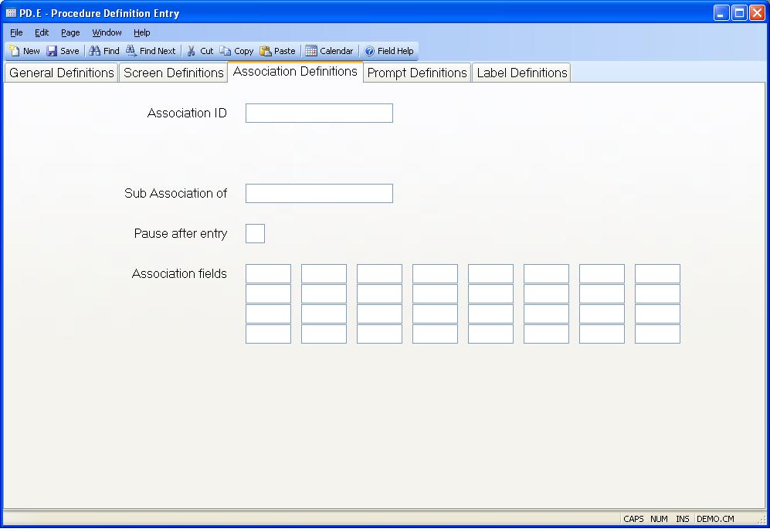Viewport: 770px width, 532px height.
Task: Switch to the Prompt Definitions tab
Action: coord(417,73)
